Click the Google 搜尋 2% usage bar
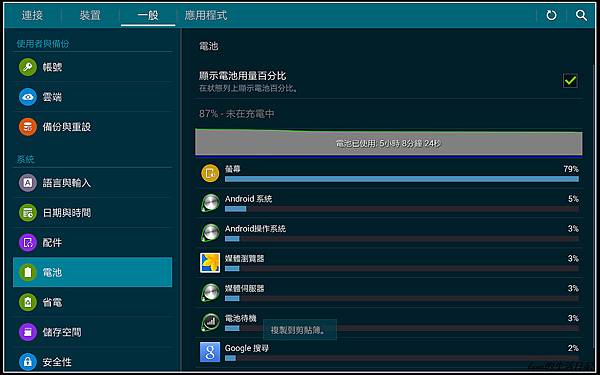The height and width of the screenshot is (375, 600). point(402,358)
